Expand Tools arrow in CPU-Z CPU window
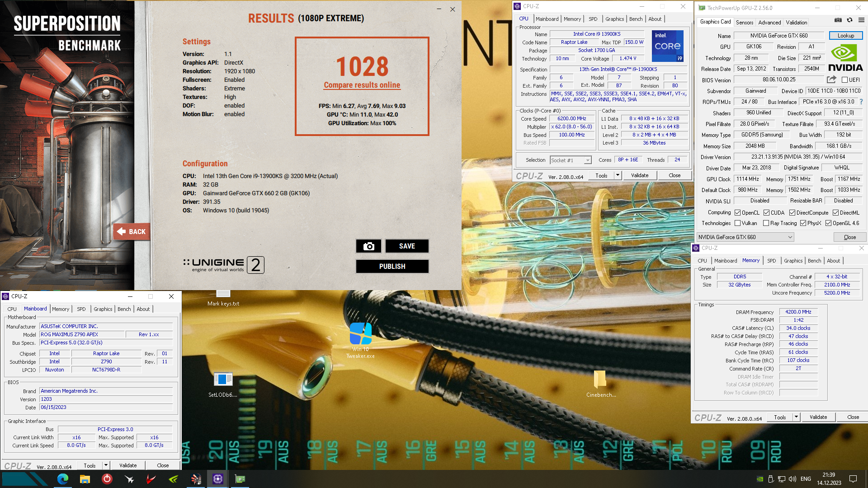 [618, 175]
